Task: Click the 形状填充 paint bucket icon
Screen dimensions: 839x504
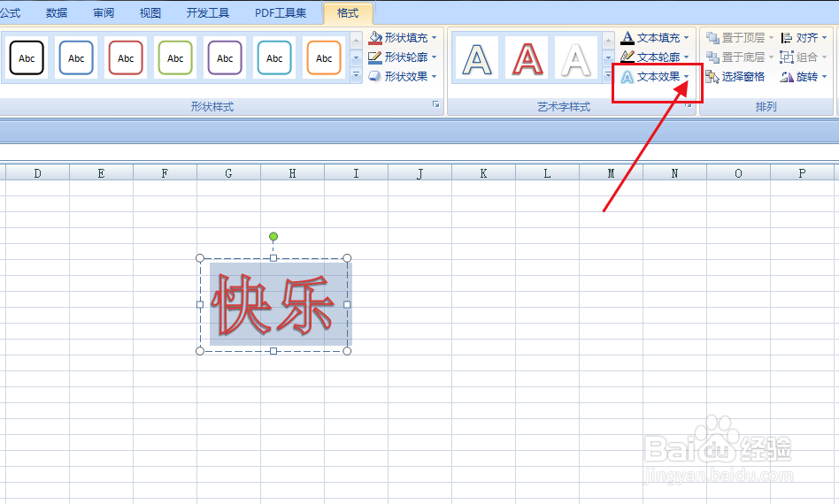Action: click(x=375, y=37)
